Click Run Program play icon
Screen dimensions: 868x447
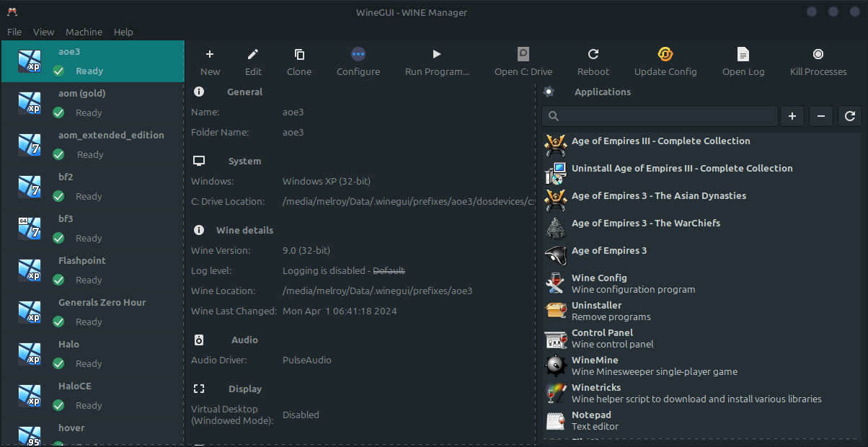click(x=437, y=55)
